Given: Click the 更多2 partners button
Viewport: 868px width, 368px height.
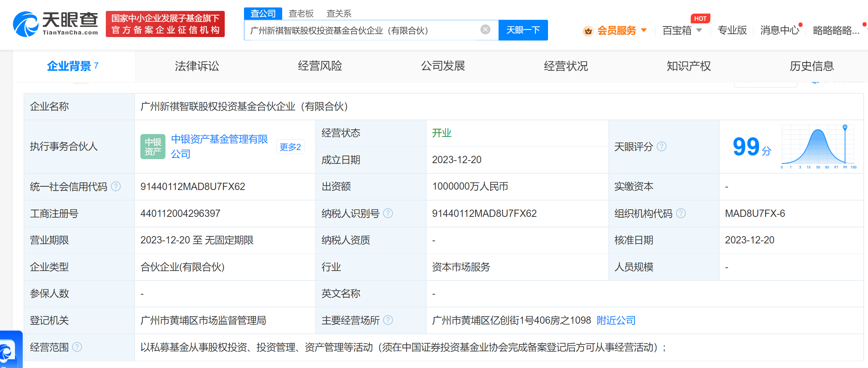Looking at the screenshot, I should click(290, 147).
